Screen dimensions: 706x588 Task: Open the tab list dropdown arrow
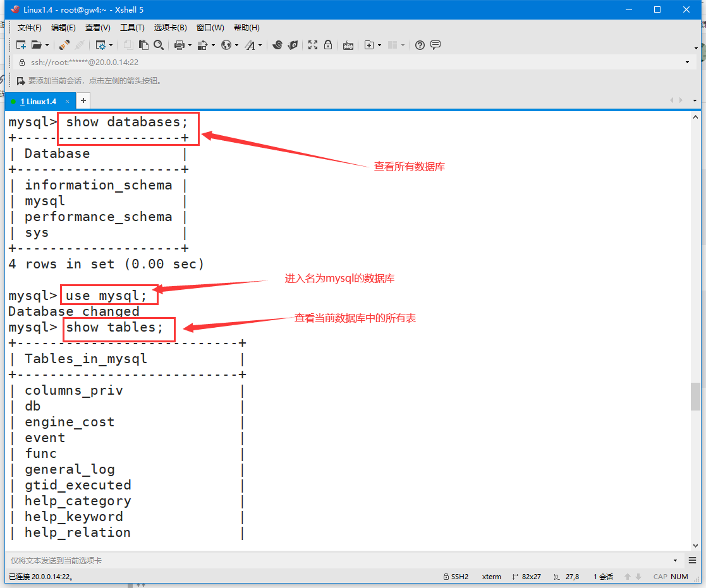pos(695,101)
